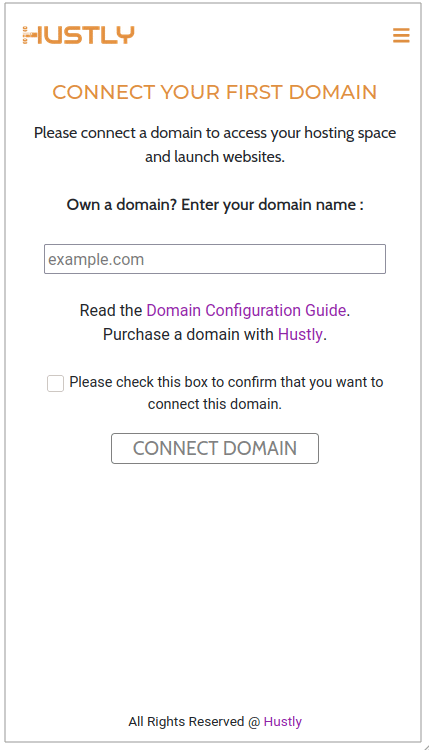Click the 'CONNECT YOUR FIRST DOMAIN' heading

pos(215,92)
